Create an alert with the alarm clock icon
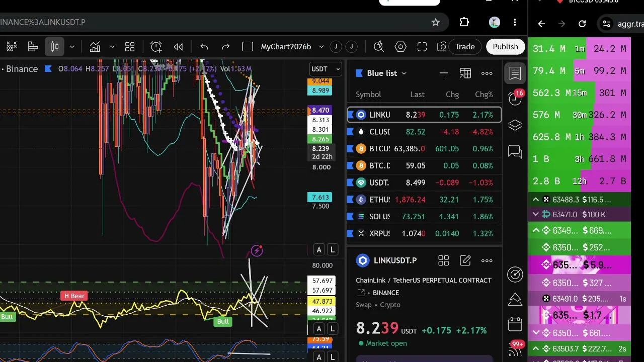 [x=156, y=47]
